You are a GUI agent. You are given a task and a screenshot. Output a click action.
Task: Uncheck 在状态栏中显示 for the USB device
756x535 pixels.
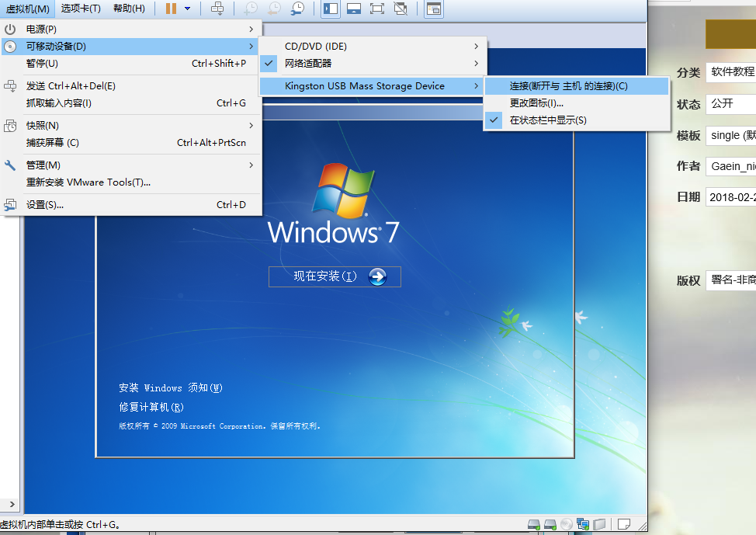548,120
